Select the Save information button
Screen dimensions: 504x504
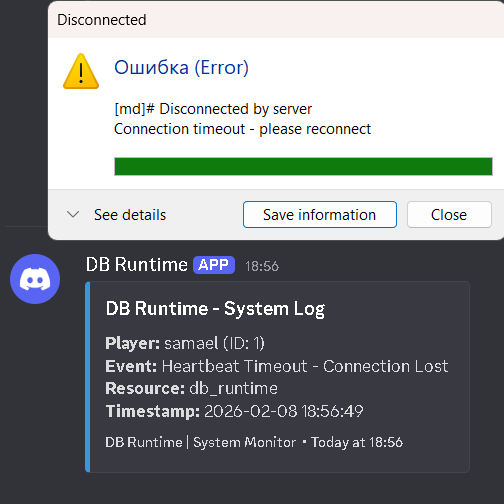(320, 215)
